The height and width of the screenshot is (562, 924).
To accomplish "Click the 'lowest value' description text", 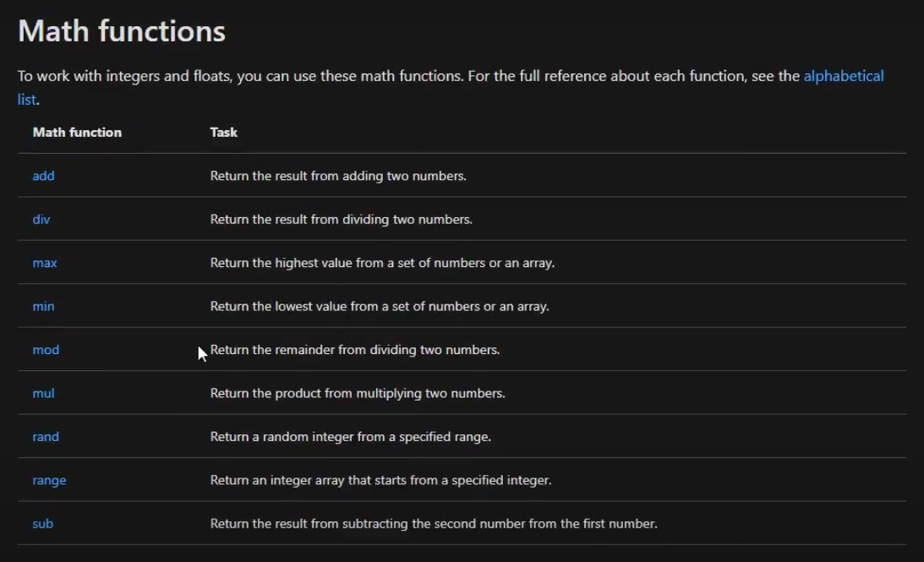I will pyautogui.click(x=380, y=306).
